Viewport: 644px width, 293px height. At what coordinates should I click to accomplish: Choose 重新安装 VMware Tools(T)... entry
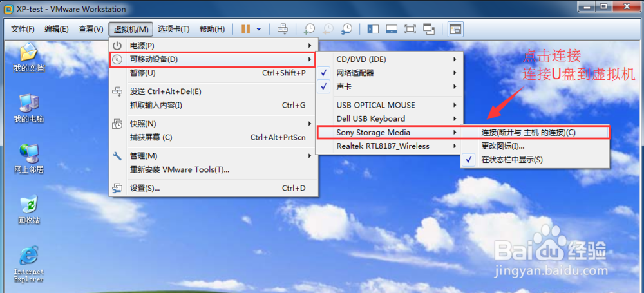[213, 170]
